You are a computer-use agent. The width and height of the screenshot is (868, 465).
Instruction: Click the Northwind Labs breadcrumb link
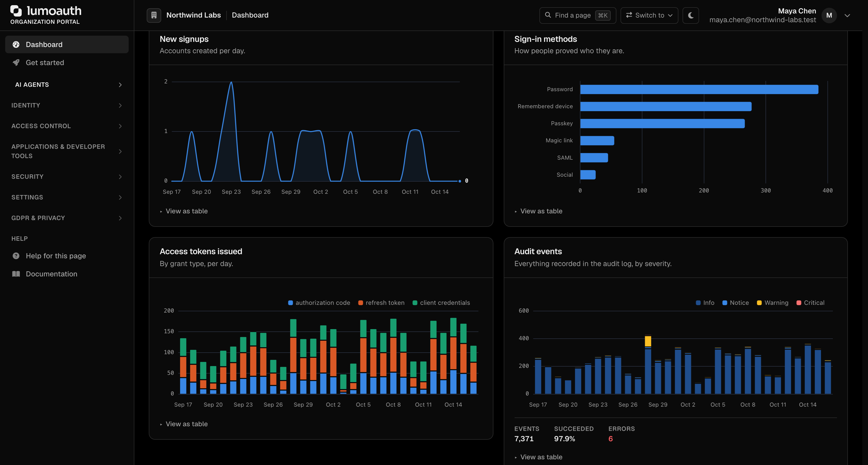pos(193,15)
